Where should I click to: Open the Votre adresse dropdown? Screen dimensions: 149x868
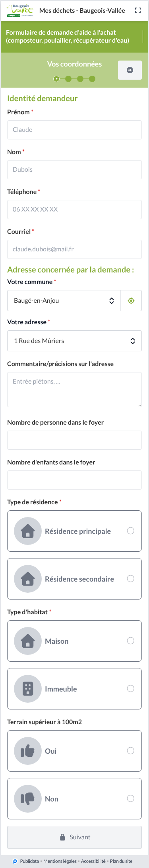coord(74,341)
